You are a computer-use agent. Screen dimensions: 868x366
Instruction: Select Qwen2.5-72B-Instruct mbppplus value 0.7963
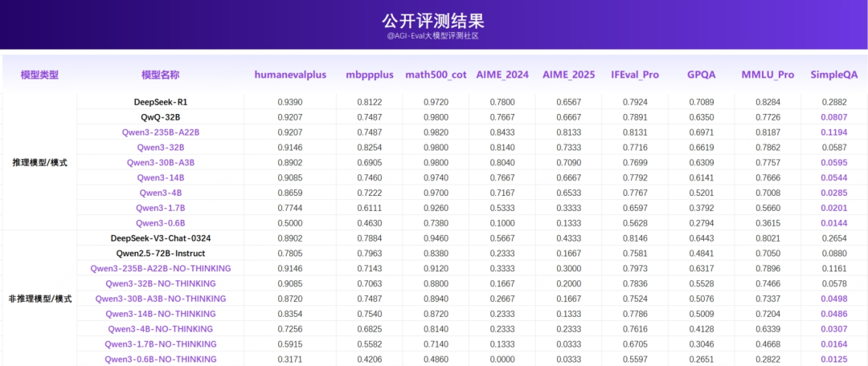(x=370, y=253)
